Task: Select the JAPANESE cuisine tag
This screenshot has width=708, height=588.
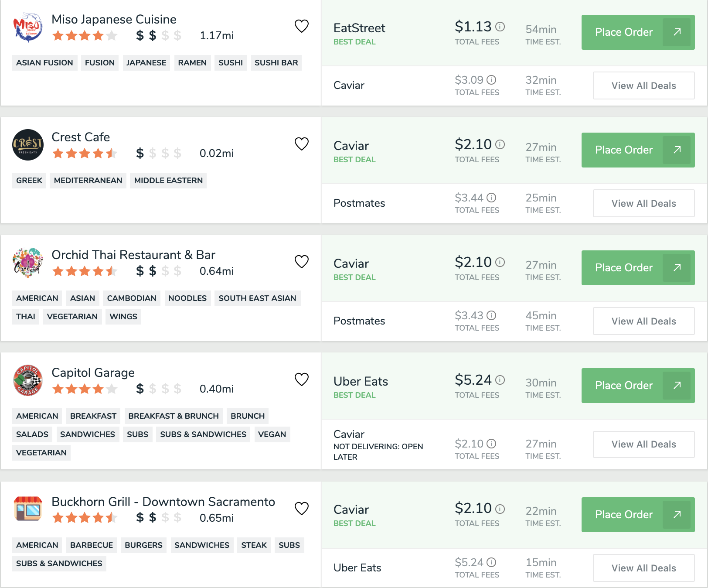Action: click(x=146, y=63)
